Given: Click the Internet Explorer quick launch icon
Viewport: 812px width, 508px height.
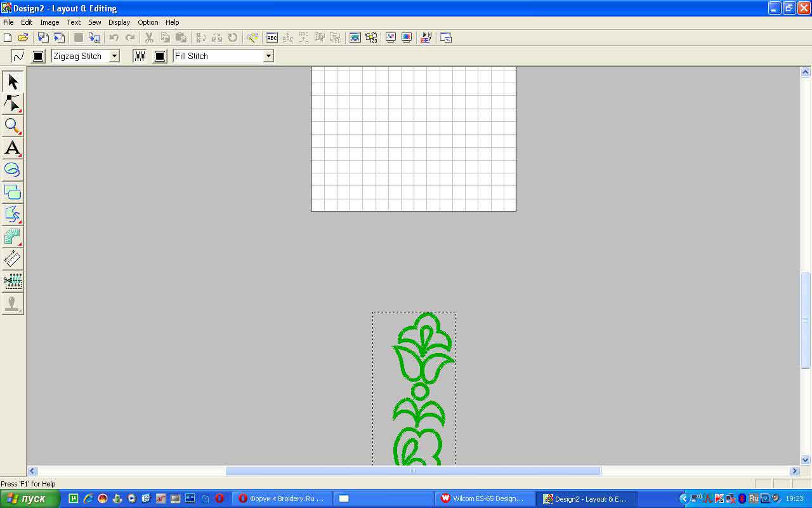Looking at the screenshot, I should point(88,498).
